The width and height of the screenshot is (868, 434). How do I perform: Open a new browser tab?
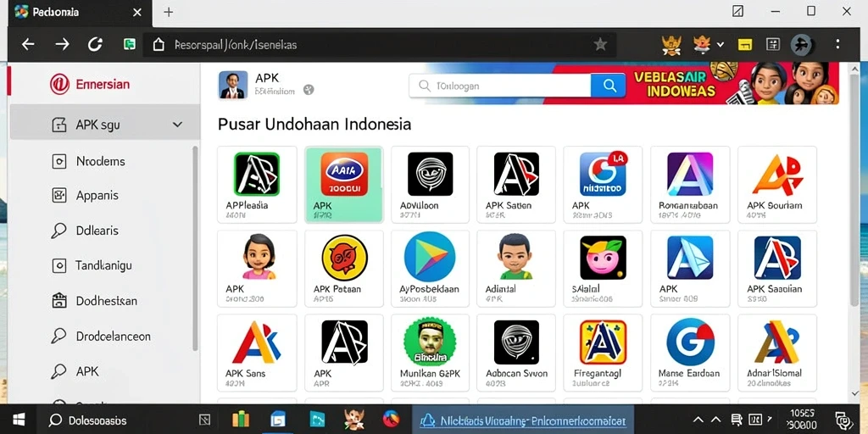click(x=169, y=12)
